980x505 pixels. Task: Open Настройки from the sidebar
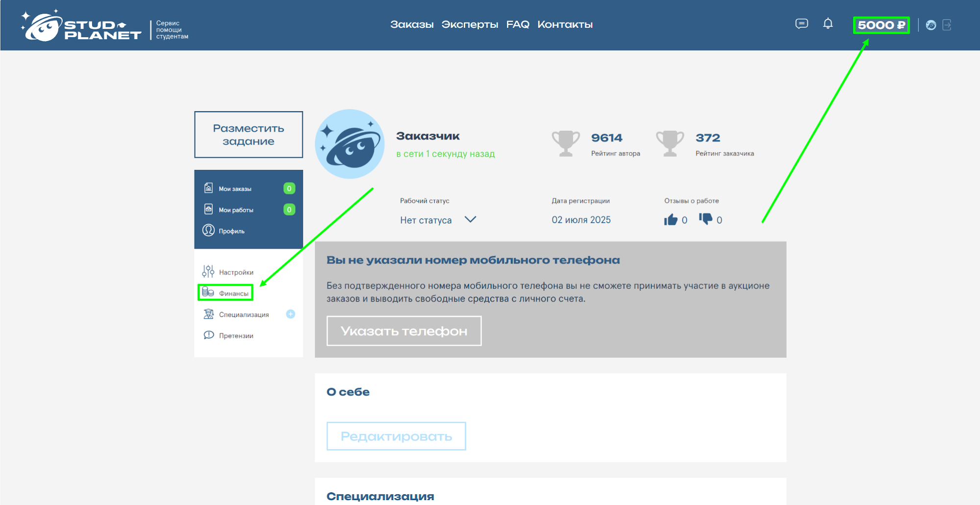236,272
